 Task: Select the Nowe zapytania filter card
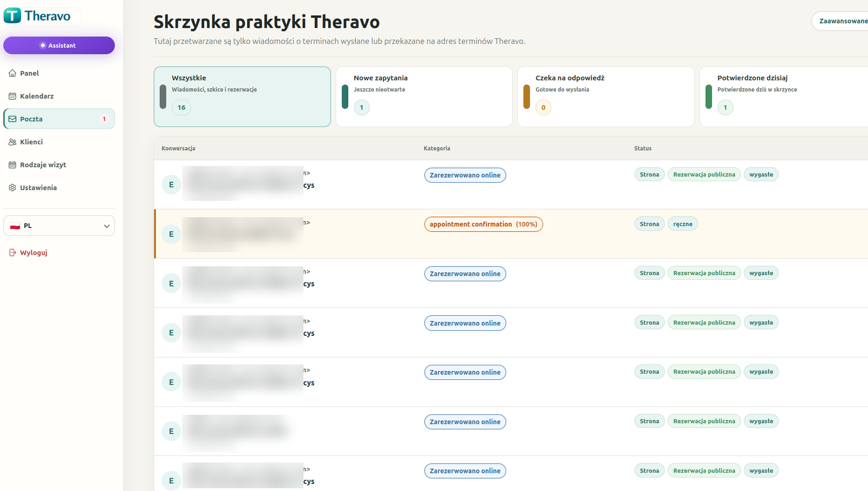pyautogui.click(x=424, y=97)
